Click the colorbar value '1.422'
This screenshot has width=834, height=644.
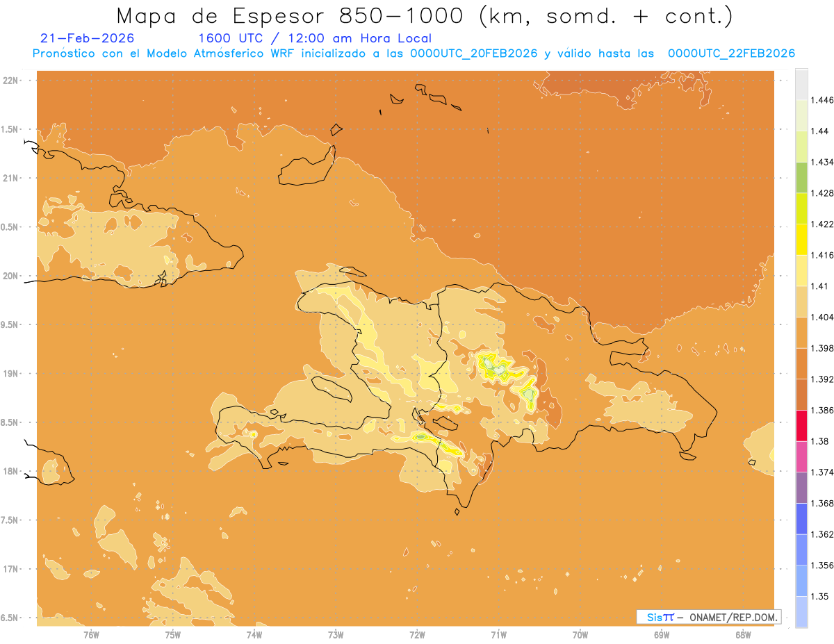click(x=823, y=224)
